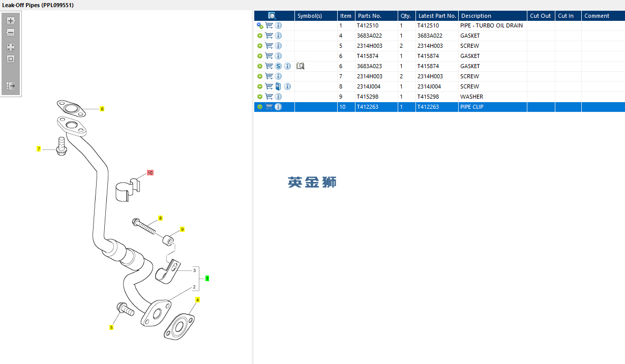The image size is (625, 364).
Task: Open info icon for 3683A023 row
Action: (x=287, y=66)
